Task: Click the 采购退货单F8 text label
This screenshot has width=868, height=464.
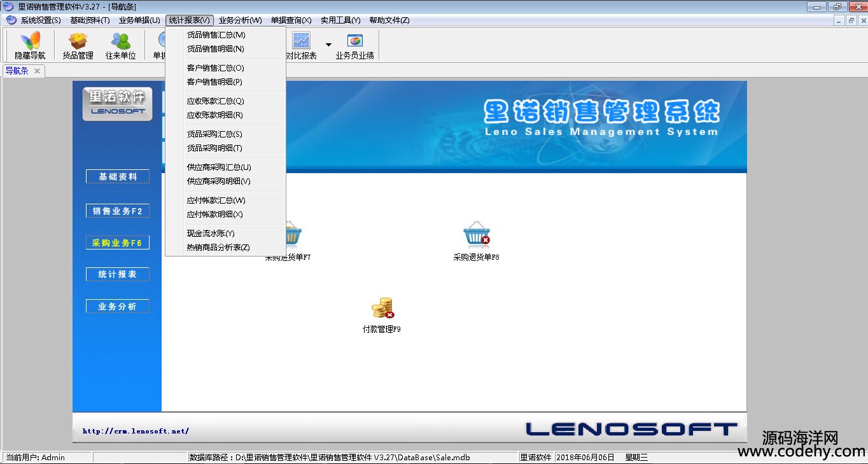Action: [x=476, y=258]
